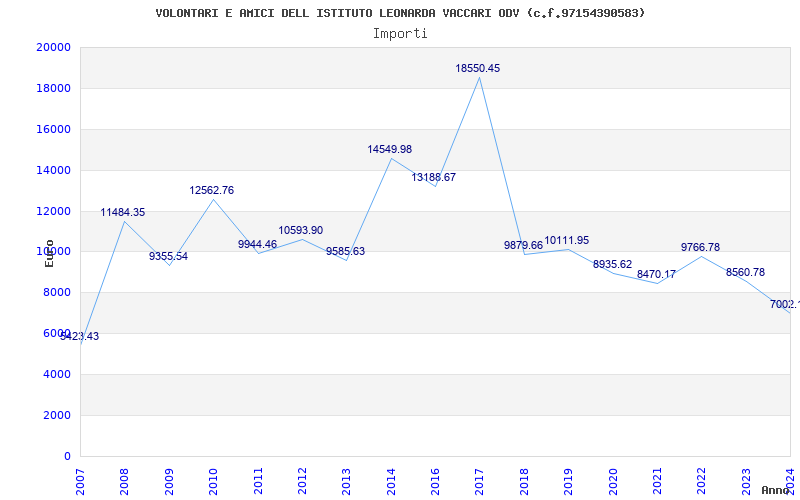Click the 0 y-axis value
The width and height of the screenshot is (800, 500).
click(x=68, y=456)
